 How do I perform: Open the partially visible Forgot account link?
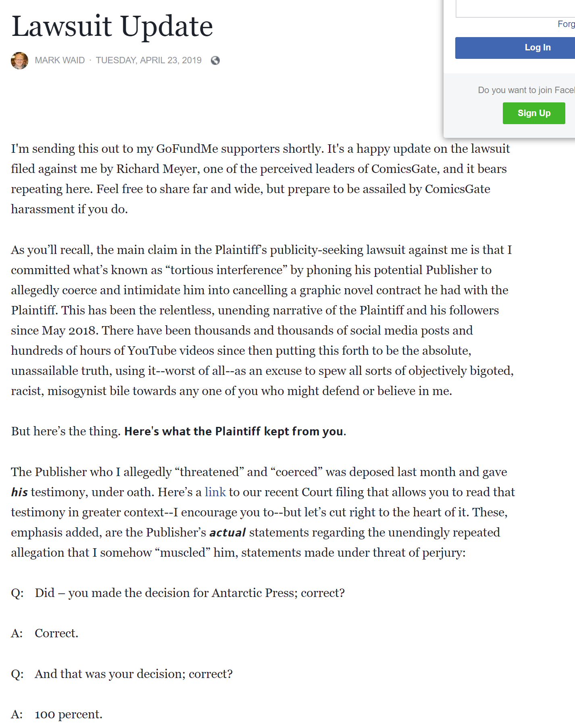click(566, 24)
